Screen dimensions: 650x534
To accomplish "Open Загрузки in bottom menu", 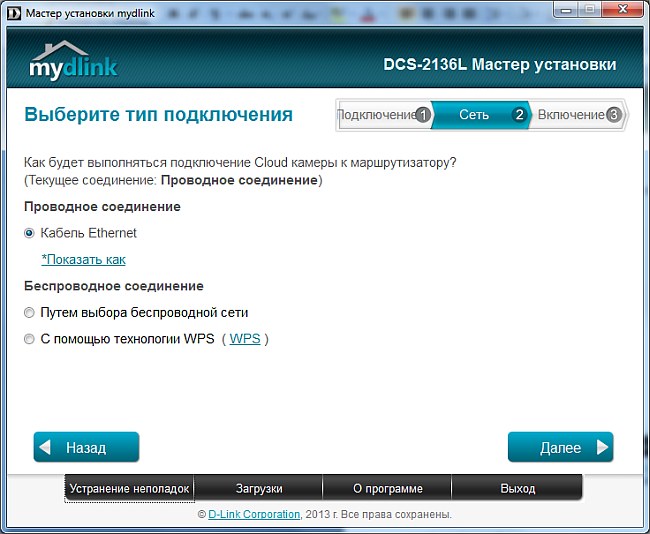I will click(258, 488).
